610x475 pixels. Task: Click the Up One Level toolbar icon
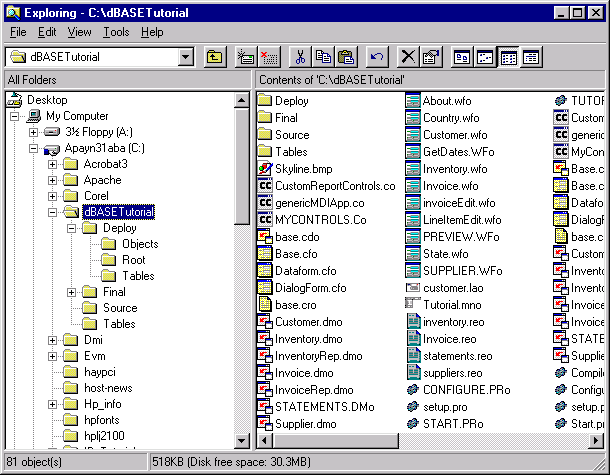pos(215,57)
